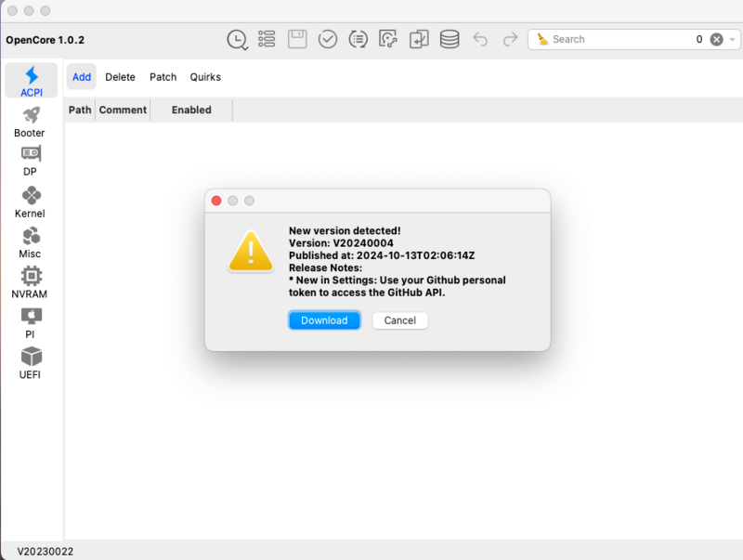Screen dimensions: 743x560
Task: Switch to the Patch tab
Action: [x=163, y=77]
